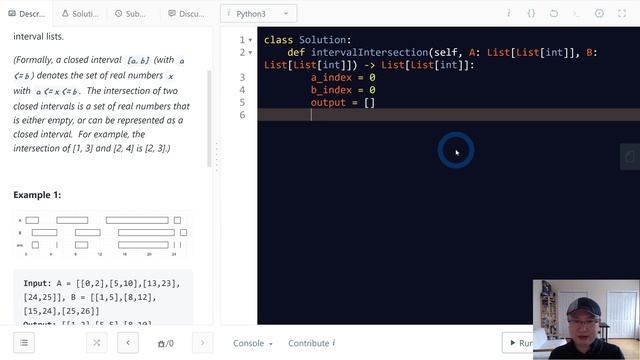
Task: Open the Description tab
Action: (27, 14)
